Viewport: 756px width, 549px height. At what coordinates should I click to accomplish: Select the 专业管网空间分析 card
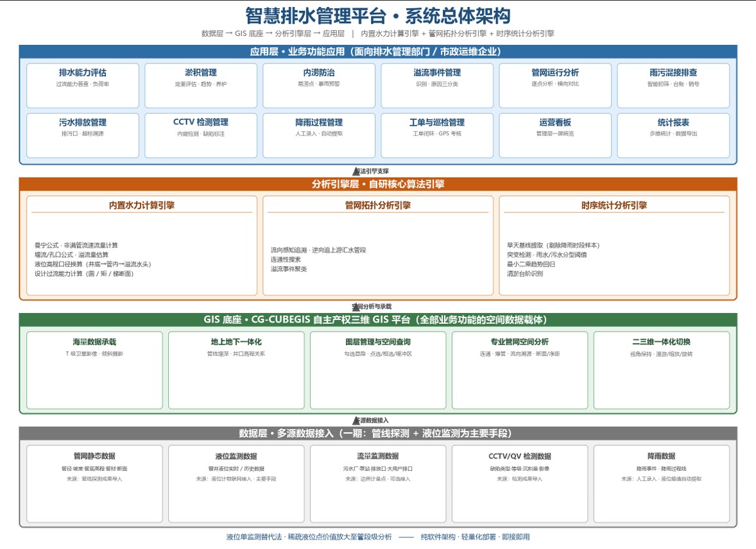pos(520,370)
